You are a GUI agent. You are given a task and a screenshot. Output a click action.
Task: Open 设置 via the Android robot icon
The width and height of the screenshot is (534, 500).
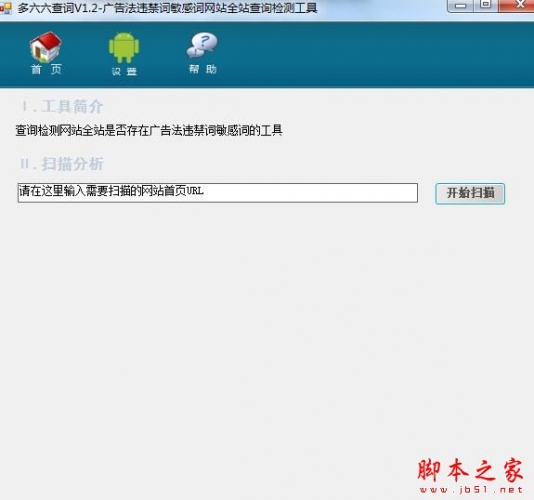click(x=124, y=47)
